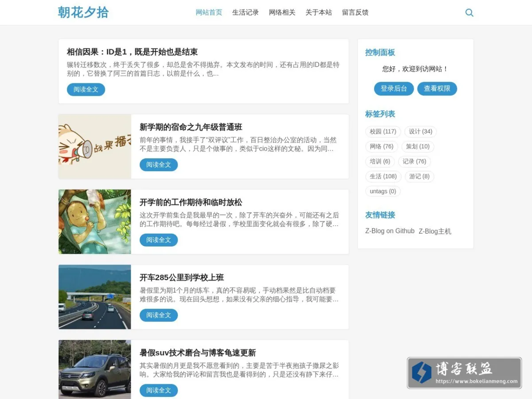Open the baby in hammock thumbnail
Viewport: 532px width, 399px height.
click(95, 222)
